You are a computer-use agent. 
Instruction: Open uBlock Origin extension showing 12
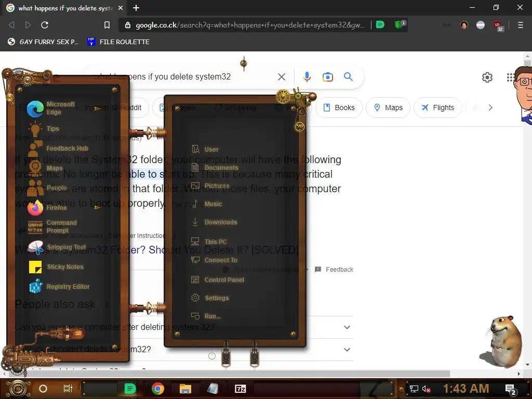498,25
